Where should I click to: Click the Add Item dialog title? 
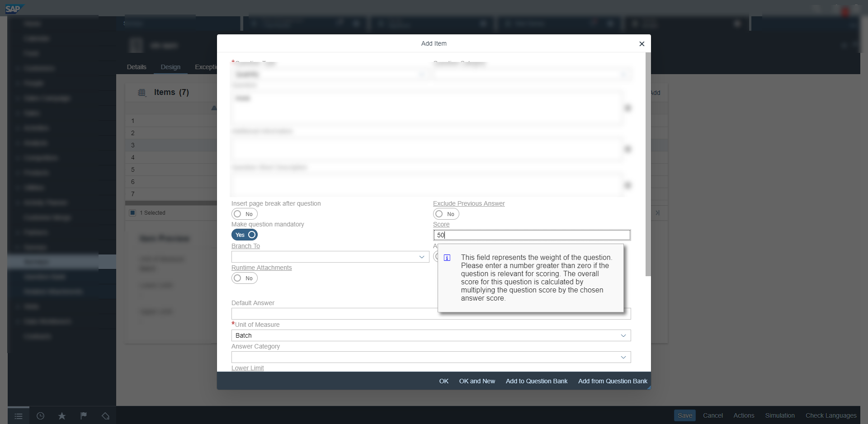coord(434,43)
